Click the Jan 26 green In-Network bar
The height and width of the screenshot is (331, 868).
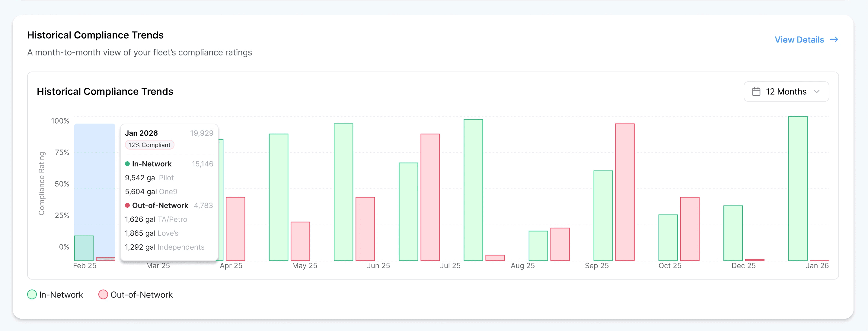(x=798, y=189)
